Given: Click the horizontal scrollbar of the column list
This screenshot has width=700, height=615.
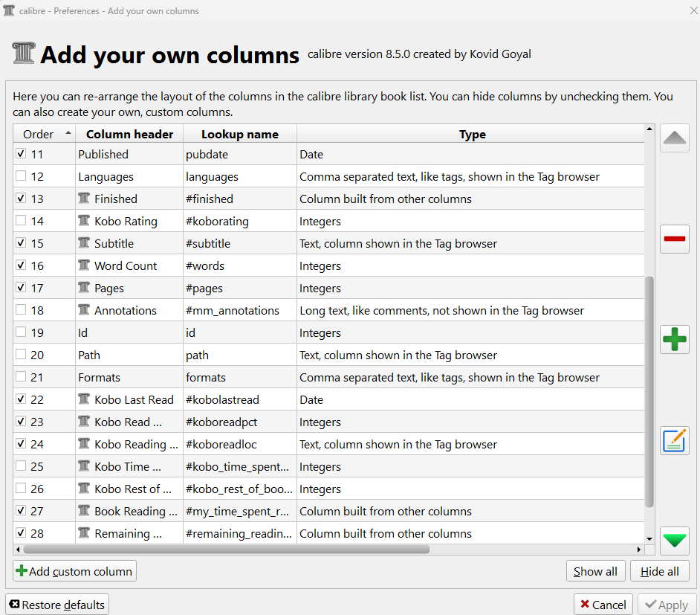Looking at the screenshot, I should point(227,550).
